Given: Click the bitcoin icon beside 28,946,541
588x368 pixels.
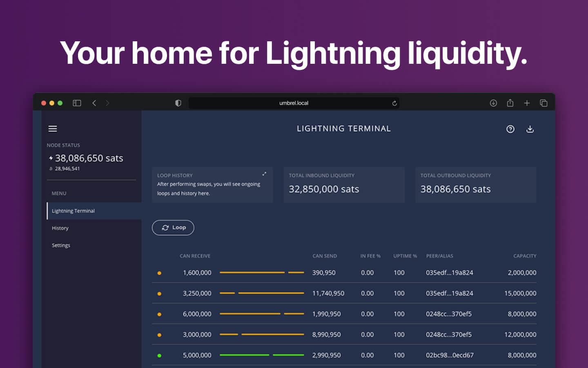Looking at the screenshot, I should click(51, 168).
